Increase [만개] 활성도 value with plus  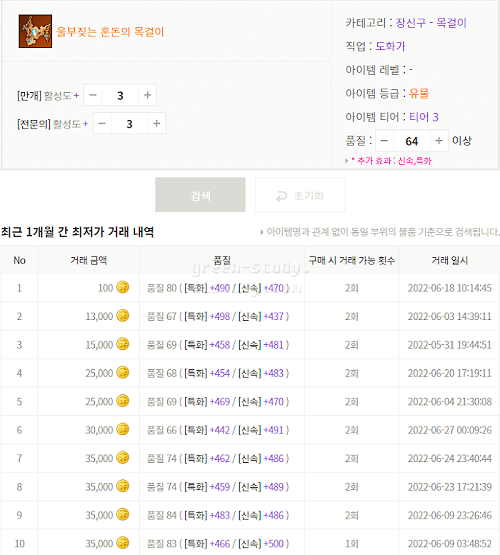[x=147, y=95]
